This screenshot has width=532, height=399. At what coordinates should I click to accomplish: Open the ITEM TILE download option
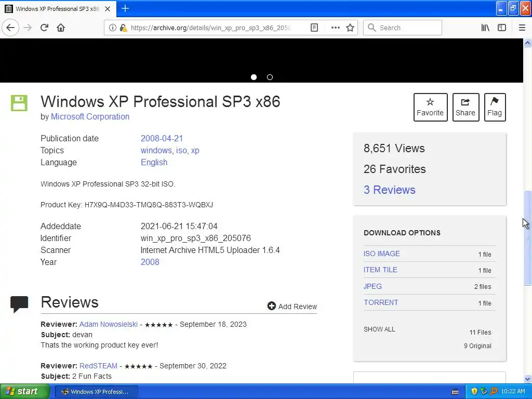(x=380, y=270)
